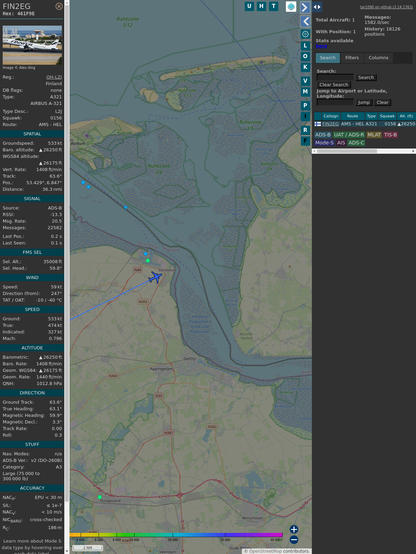Image resolution: width=416 pixels, height=554 pixels.
Task: Toggle sidebar width with double-arrow button
Action: click(317, 7)
